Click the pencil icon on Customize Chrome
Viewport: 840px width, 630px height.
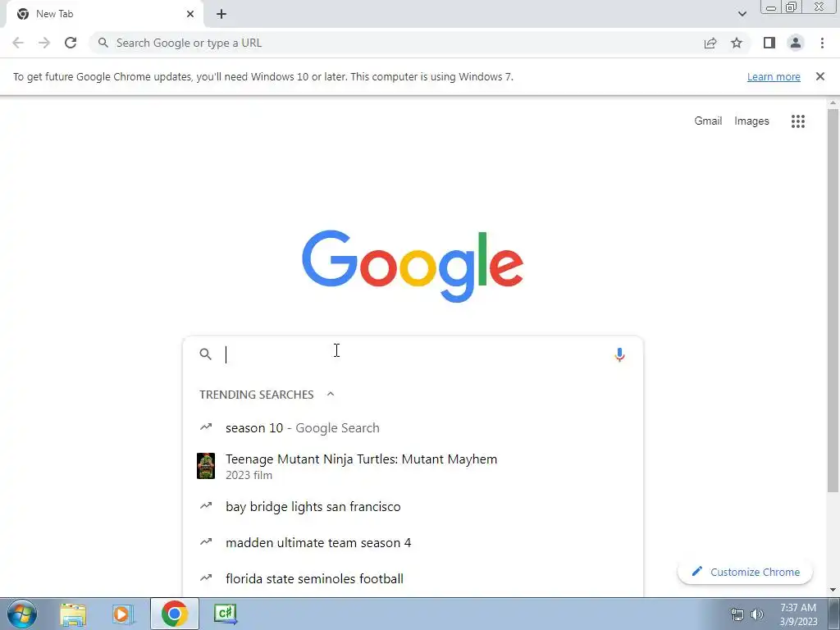[x=696, y=572]
